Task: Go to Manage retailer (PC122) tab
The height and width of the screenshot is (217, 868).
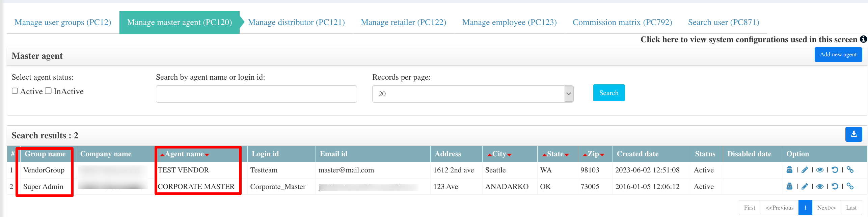Action: click(x=403, y=22)
